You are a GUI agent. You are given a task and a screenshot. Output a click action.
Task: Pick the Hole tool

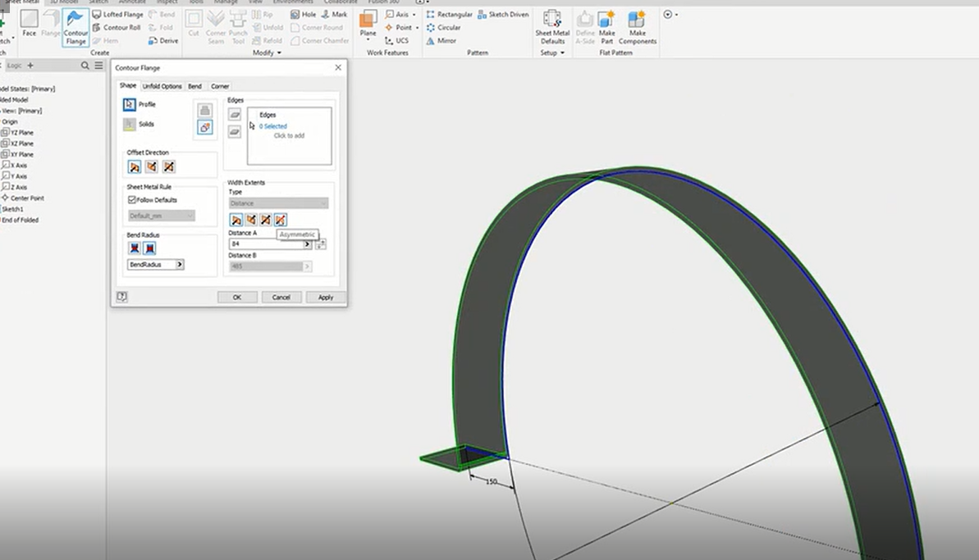[303, 14]
